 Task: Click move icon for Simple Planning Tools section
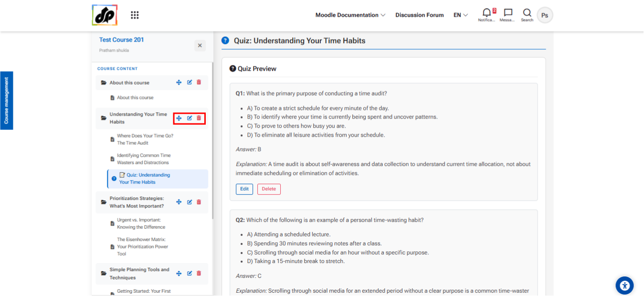click(x=179, y=274)
